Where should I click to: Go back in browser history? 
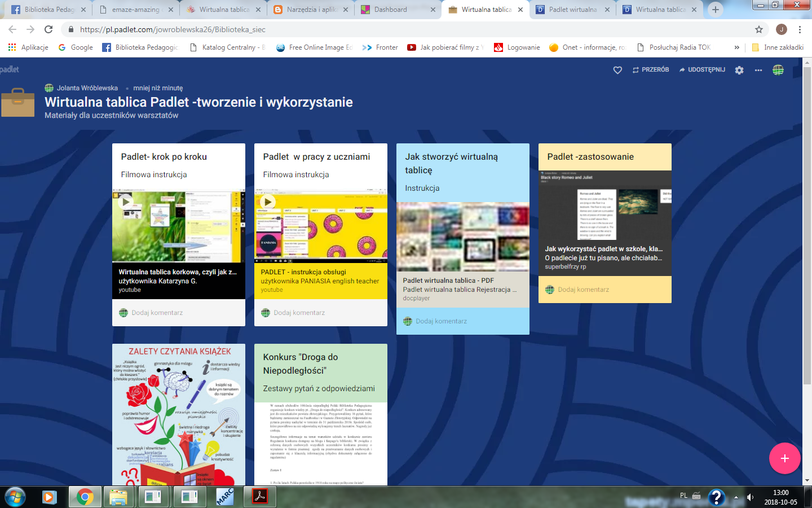[12, 29]
